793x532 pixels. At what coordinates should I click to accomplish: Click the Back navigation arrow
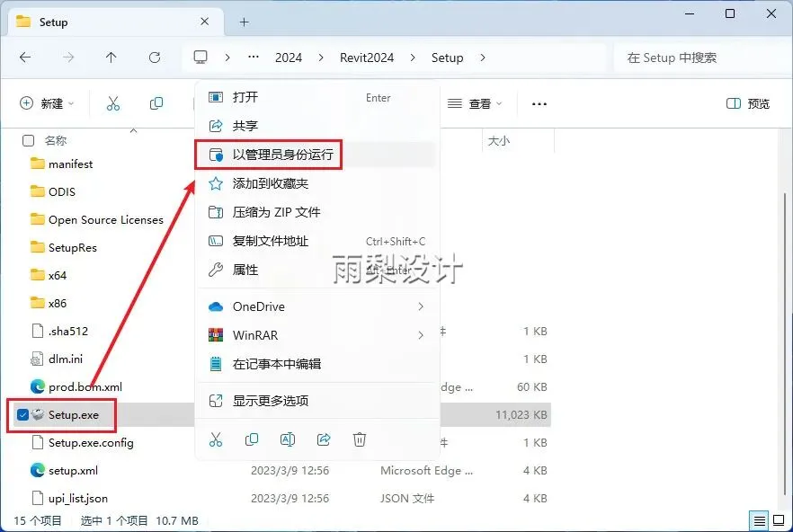click(25, 58)
